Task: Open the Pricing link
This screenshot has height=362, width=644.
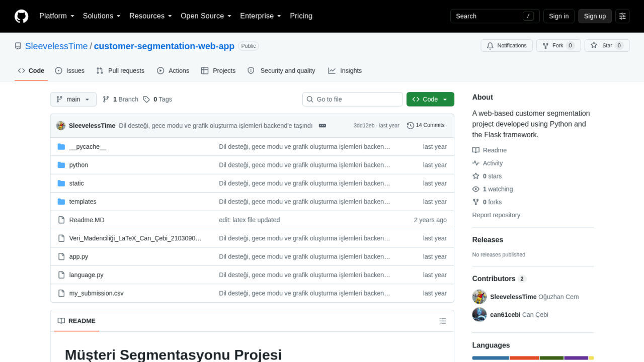Action: 301,16
